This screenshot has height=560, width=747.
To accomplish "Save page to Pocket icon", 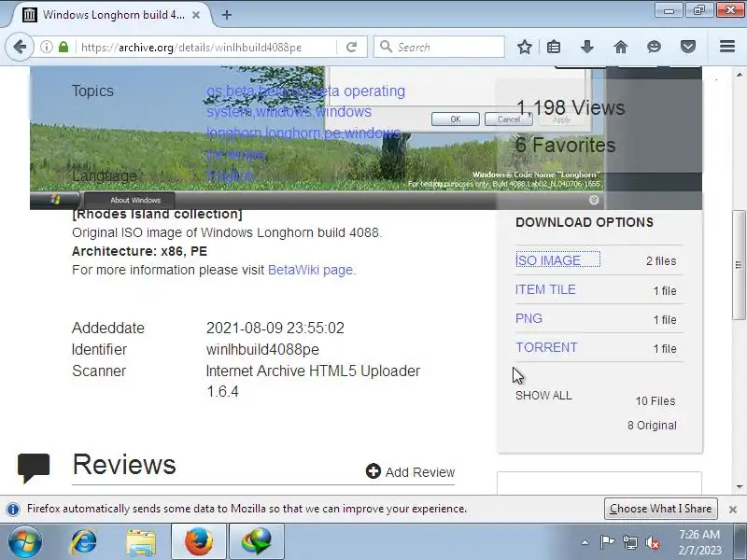I will (687, 47).
